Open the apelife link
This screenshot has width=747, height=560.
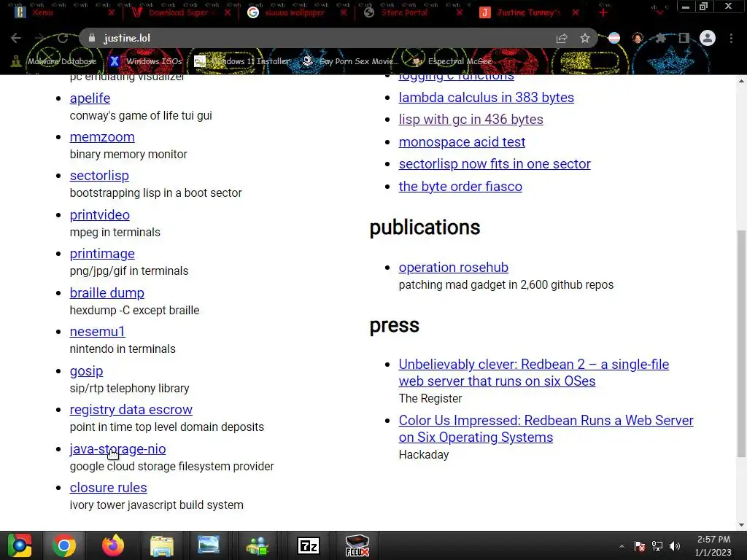(x=90, y=98)
